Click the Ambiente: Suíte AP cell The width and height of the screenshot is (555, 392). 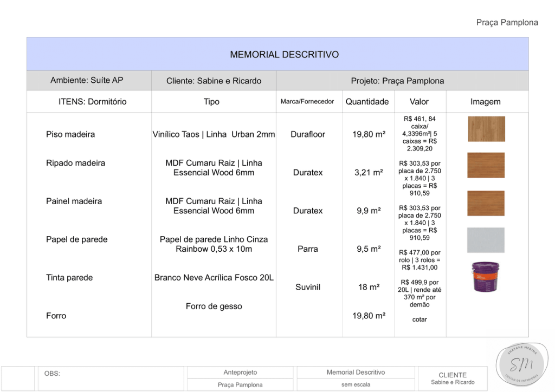click(87, 81)
